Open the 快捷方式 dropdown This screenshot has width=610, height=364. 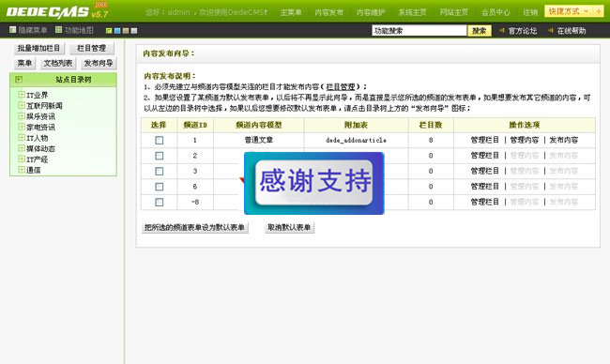569,11
